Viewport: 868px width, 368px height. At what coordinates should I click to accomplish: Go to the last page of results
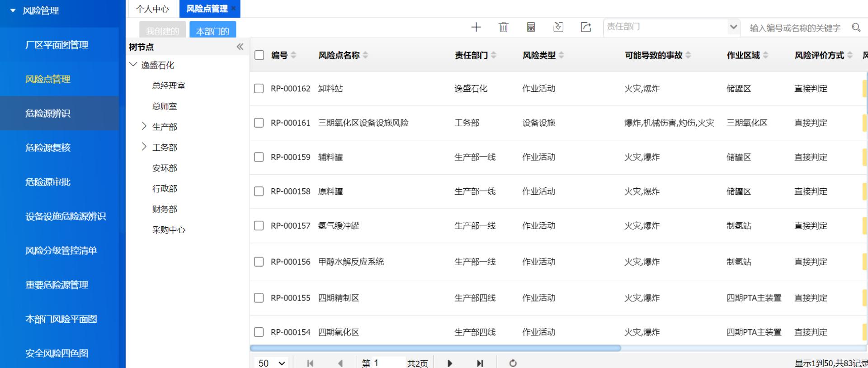(x=480, y=363)
